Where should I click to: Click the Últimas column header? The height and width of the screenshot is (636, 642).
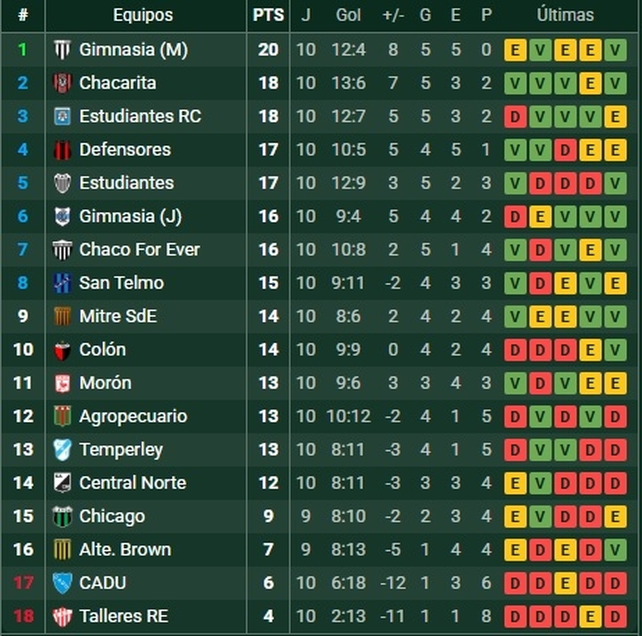[x=565, y=15]
